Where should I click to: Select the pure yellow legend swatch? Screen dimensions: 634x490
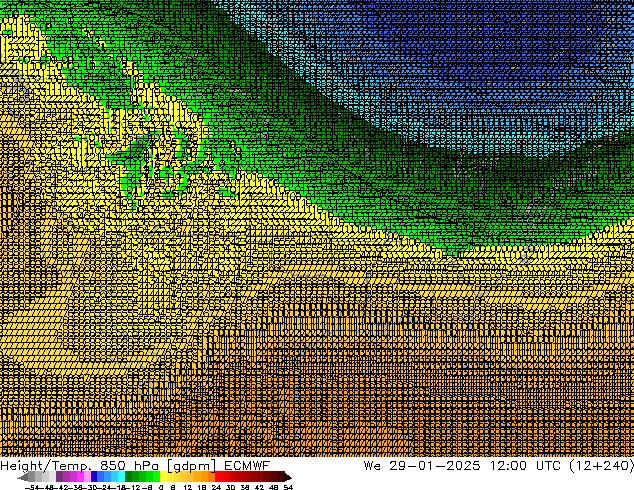coord(163,477)
